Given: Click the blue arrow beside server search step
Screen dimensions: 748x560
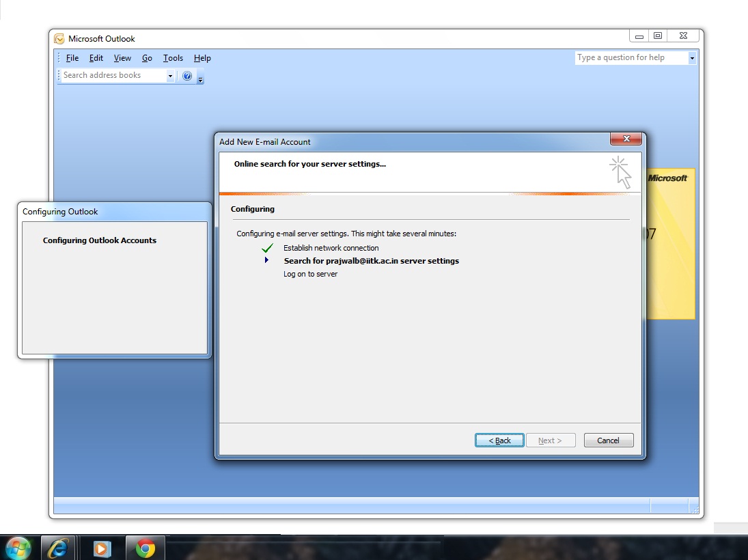Looking at the screenshot, I should click(x=266, y=260).
